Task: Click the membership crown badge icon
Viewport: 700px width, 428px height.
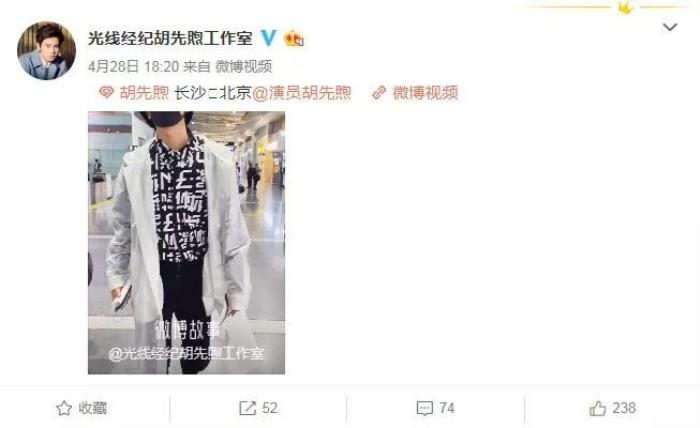Action: [294, 39]
